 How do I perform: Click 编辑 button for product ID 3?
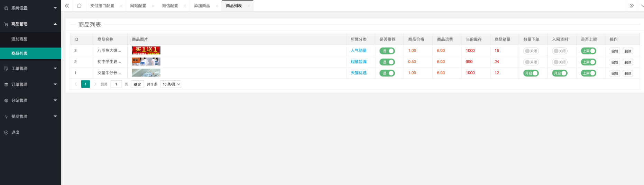[x=615, y=51]
